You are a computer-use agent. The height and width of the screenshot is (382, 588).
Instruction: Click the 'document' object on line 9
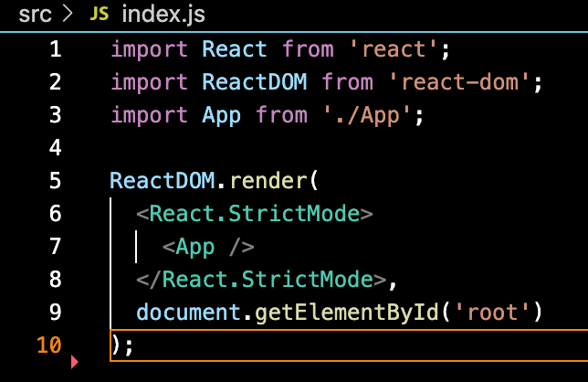coord(188,312)
